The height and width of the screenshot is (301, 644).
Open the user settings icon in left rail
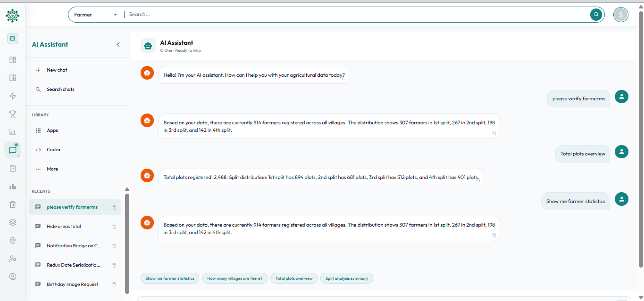[x=13, y=259]
